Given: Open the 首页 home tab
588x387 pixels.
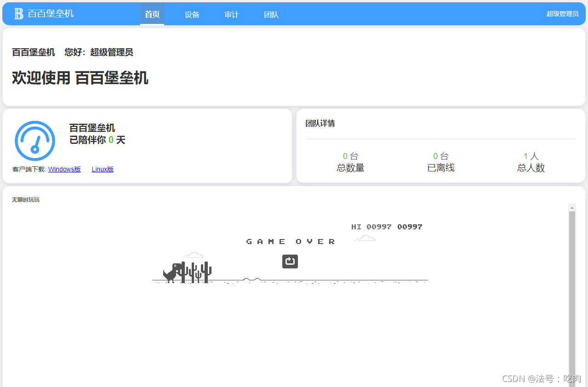Looking at the screenshot, I should [152, 14].
